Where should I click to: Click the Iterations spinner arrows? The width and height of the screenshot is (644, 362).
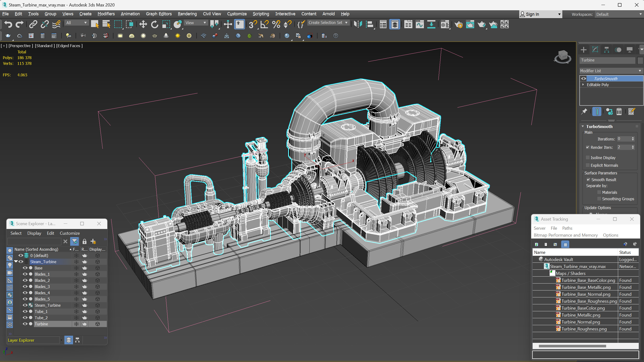tap(633, 139)
